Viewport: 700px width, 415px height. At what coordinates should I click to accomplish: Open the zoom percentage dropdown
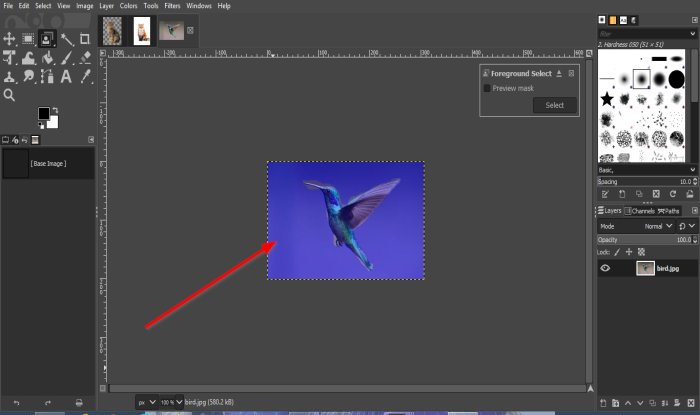pyautogui.click(x=171, y=402)
